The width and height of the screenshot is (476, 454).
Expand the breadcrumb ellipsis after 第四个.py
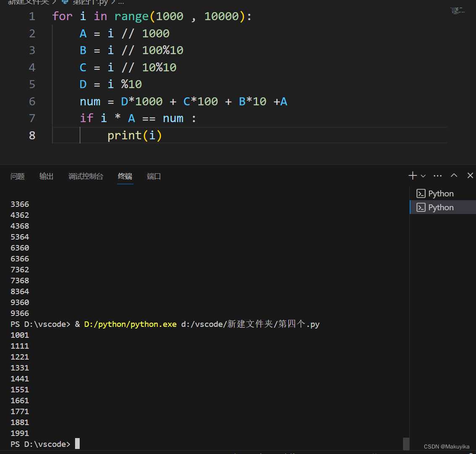pos(121,3)
